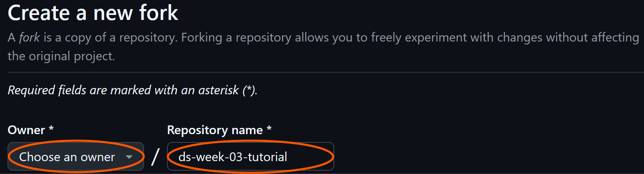Click the slash separator between fields
The width and height of the screenshot is (644, 174).
155,157
